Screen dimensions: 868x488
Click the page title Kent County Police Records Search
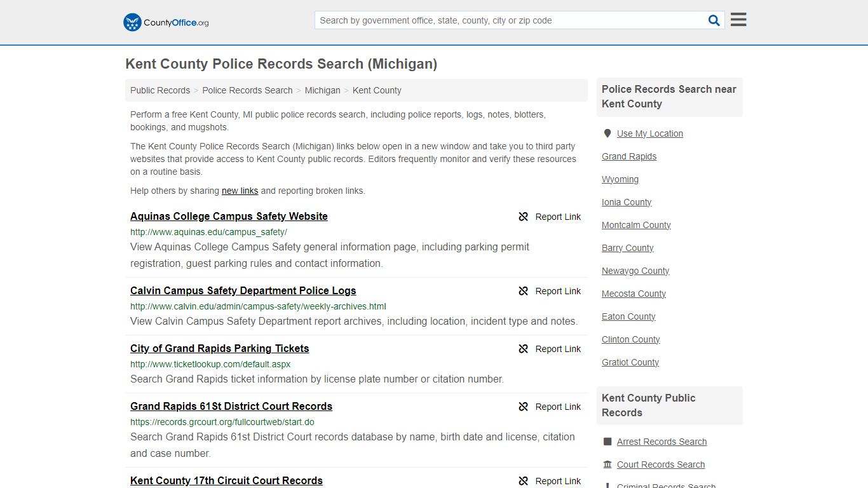281,64
